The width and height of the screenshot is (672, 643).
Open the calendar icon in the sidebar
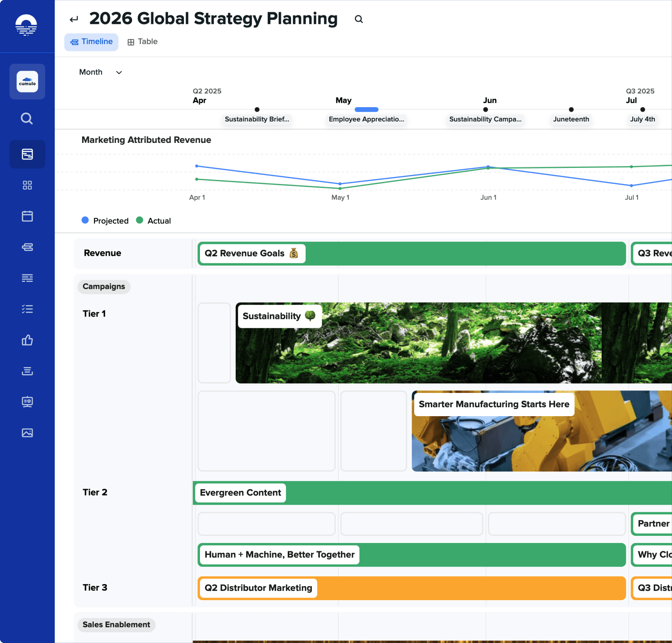tap(27, 216)
